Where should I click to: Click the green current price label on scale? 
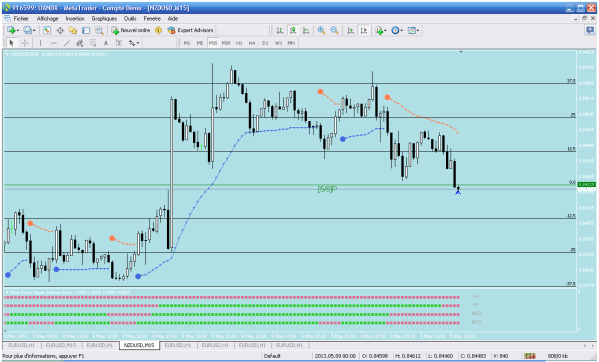[586, 184]
